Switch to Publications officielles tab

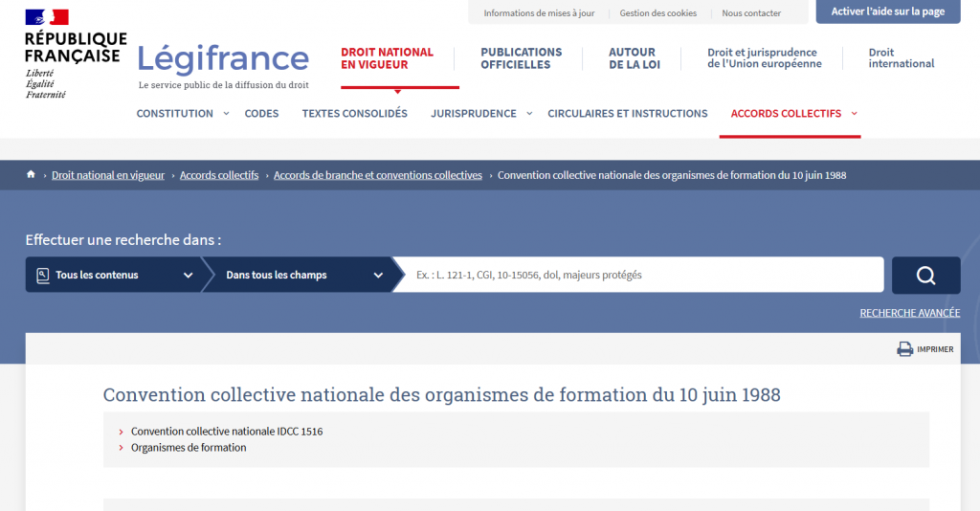pos(521,58)
